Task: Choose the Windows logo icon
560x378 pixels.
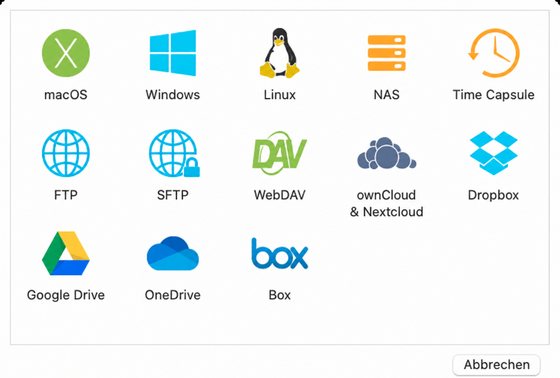Action: [x=173, y=53]
